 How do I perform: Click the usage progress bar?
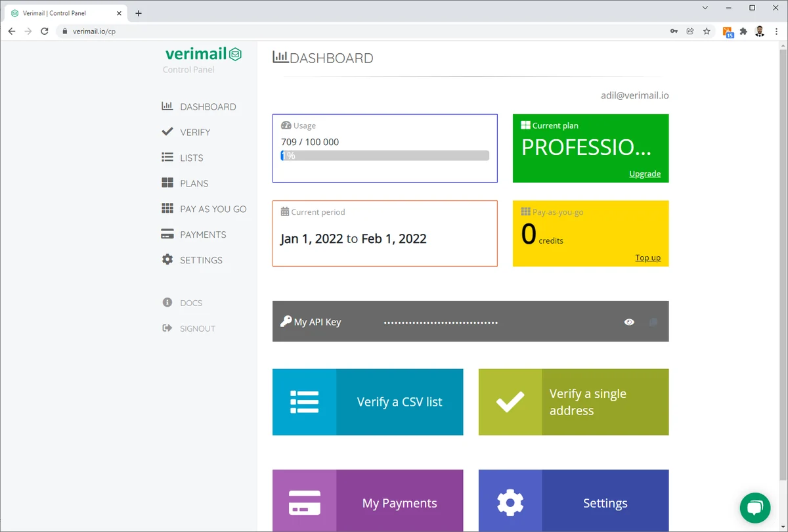(x=385, y=156)
